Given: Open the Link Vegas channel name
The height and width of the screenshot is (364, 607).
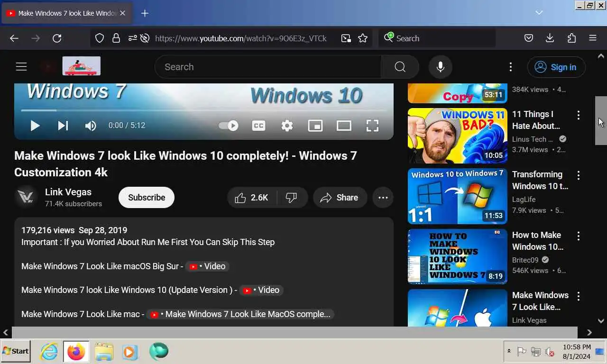Looking at the screenshot, I should [x=68, y=192].
